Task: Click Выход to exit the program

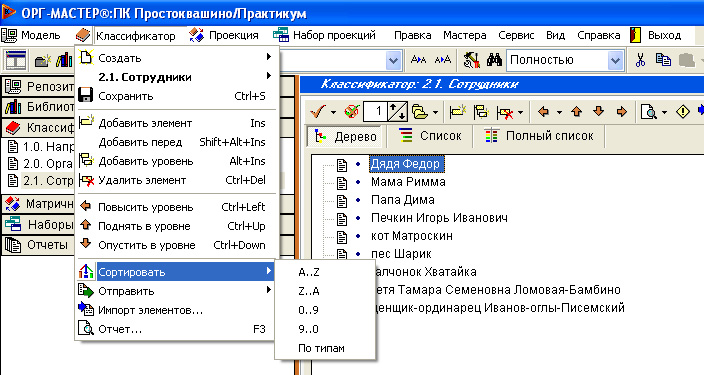Action: [656, 35]
